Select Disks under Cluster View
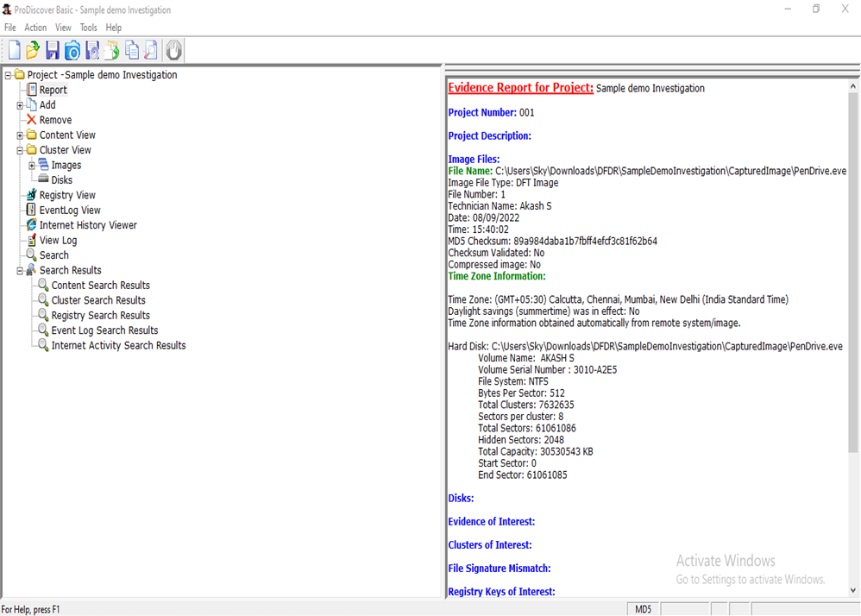 pos(61,180)
